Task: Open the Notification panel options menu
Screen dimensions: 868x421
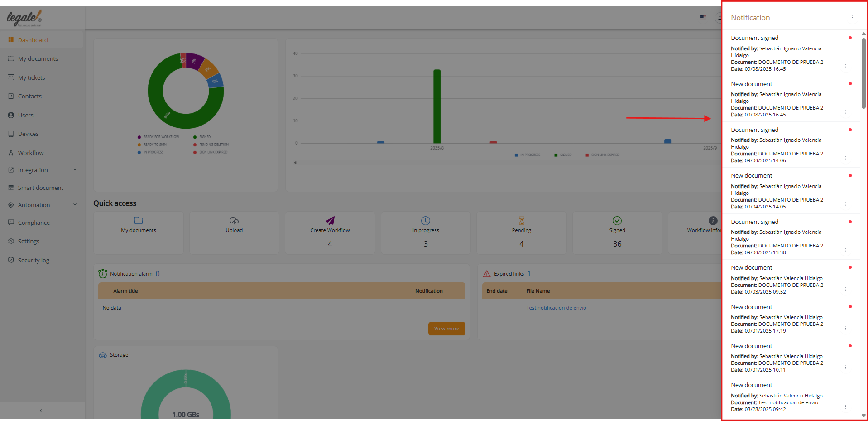Action: (852, 18)
